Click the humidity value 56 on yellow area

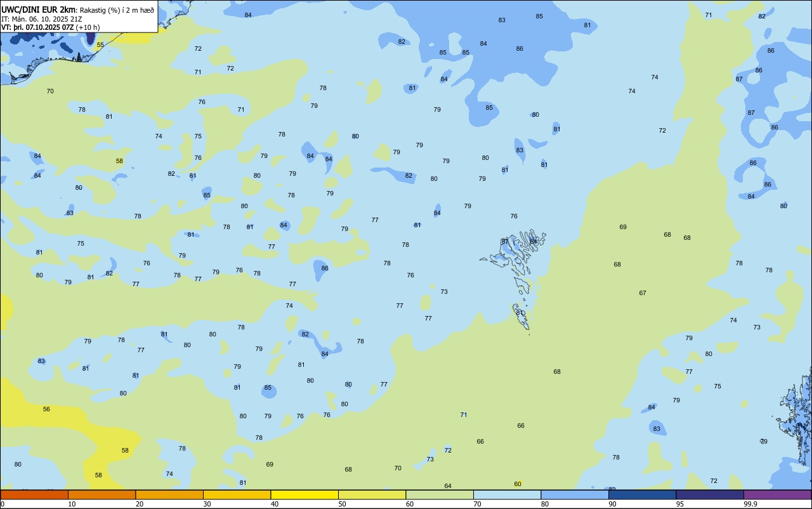(46, 409)
